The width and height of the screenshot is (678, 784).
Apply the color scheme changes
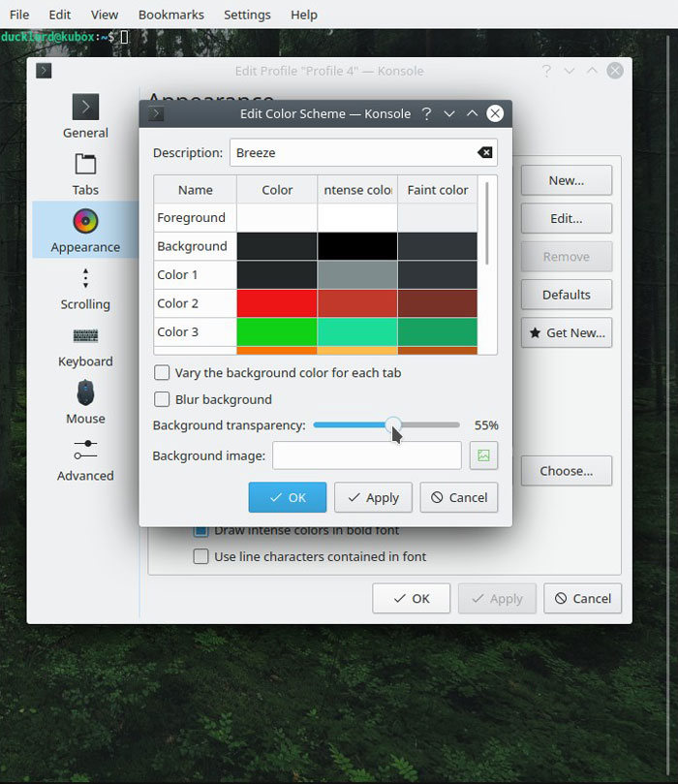373,497
